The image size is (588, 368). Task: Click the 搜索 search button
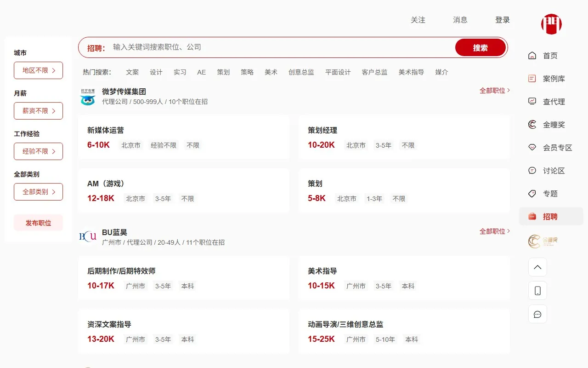(481, 47)
